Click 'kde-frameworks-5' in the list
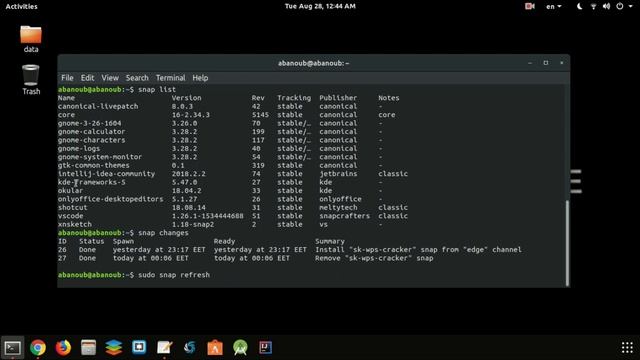The height and width of the screenshot is (360, 640). [91, 182]
